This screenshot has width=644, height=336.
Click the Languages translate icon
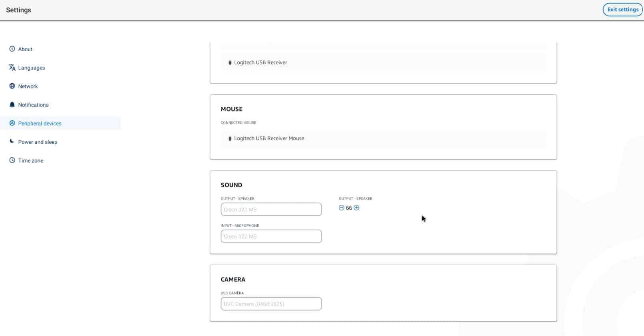click(12, 68)
